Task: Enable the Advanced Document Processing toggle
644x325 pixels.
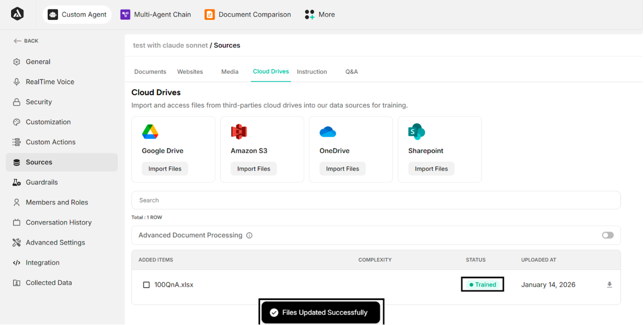Action: click(607, 235)
